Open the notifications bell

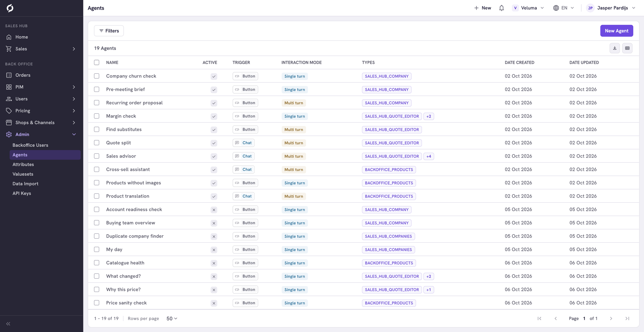point(502,8)
